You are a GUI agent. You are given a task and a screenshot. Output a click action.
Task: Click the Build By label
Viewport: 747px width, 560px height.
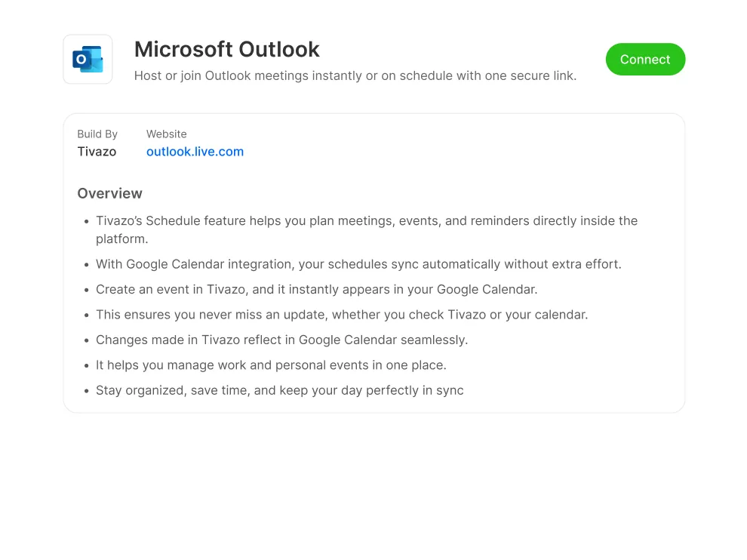(x=97, y=134)
